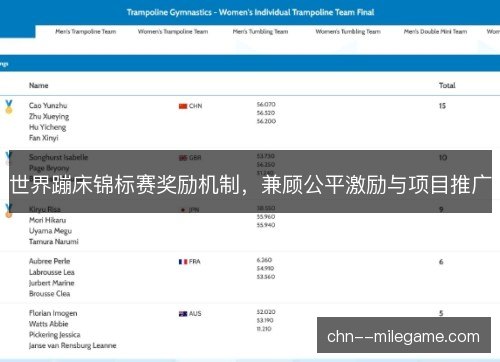Click the Japan flag icon

[183, 210]
